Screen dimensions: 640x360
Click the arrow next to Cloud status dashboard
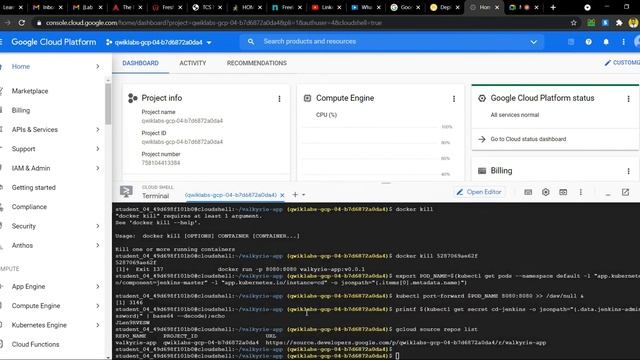pos(482,139)
